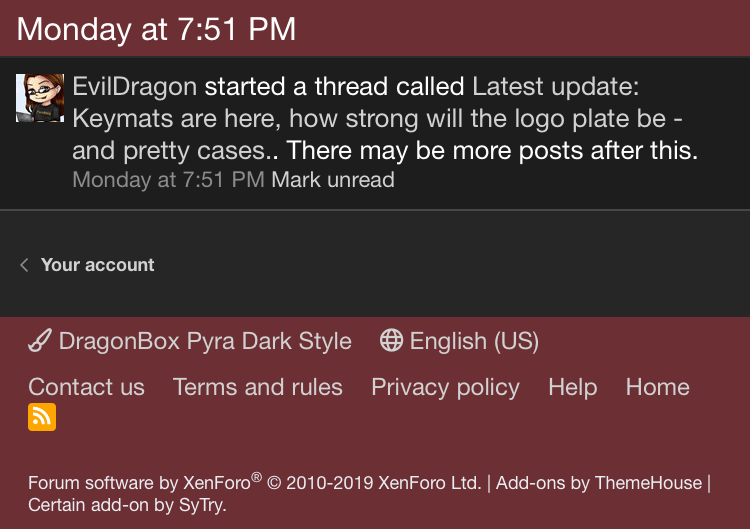Click the orange RSS feed icon
Image resolution: width=750 pixels, height=529 pixels.
coord(42,417)
